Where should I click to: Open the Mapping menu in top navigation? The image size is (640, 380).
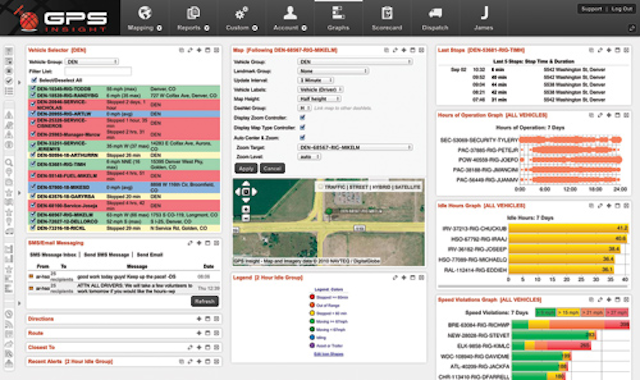pos(144,18)
